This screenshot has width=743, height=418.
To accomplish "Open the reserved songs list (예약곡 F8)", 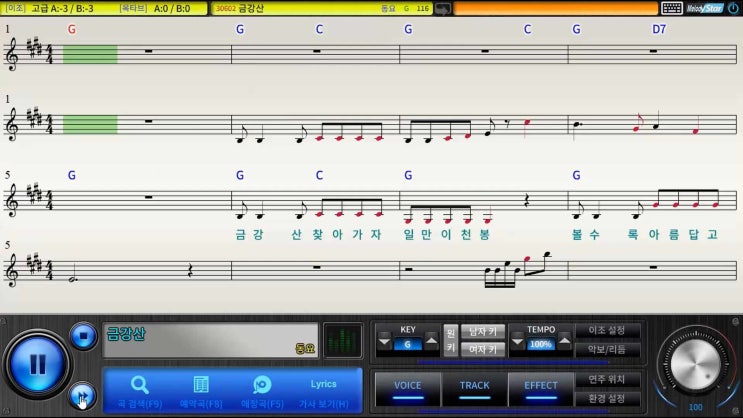I will tap(201, 392).
